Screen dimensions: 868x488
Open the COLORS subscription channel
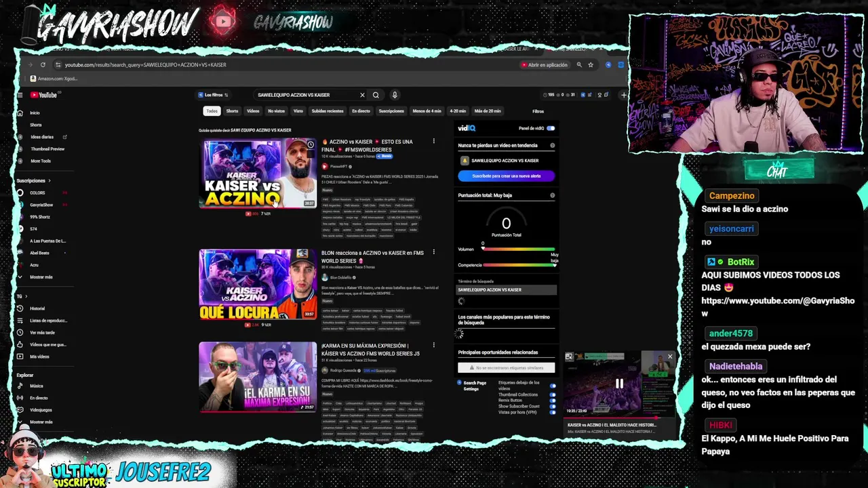click(x=37, y=192)
